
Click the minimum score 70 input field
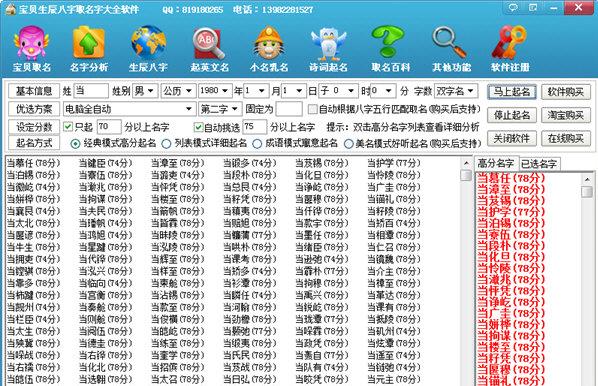[x=109, y=127]
